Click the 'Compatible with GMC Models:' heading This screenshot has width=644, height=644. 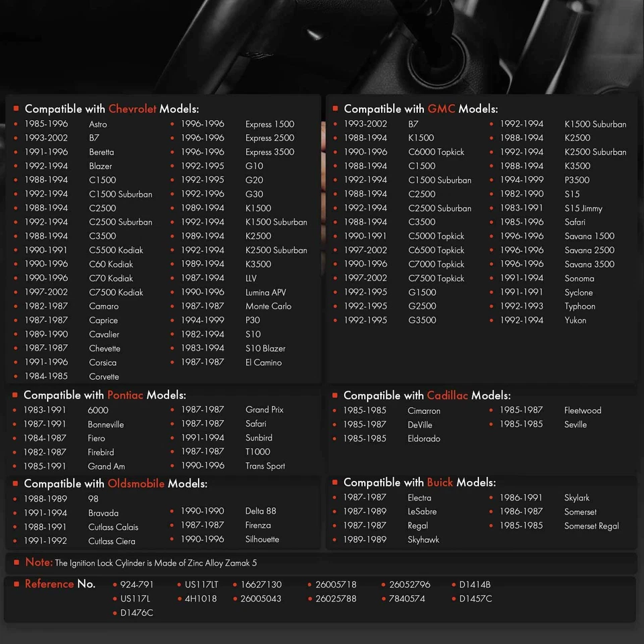coord(421,109)
